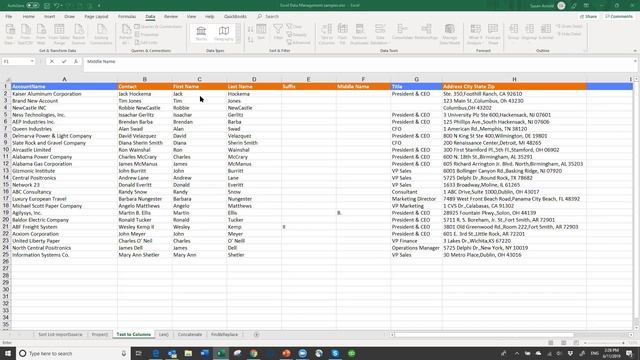The height and width of the screenshot is (360, 640).
Task: Toggle the Filter funnel
Action: tap(278, 32)
